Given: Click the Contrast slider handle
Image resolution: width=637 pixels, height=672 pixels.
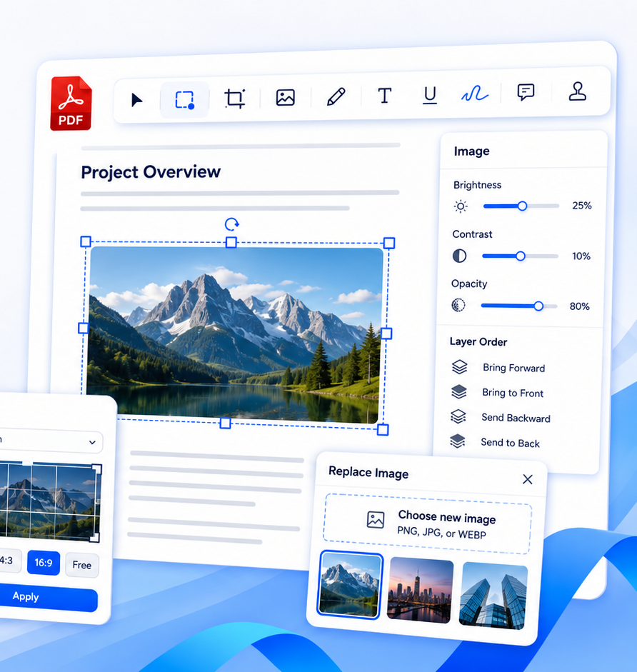Looking at the screenshot, I should coord(521,256).
